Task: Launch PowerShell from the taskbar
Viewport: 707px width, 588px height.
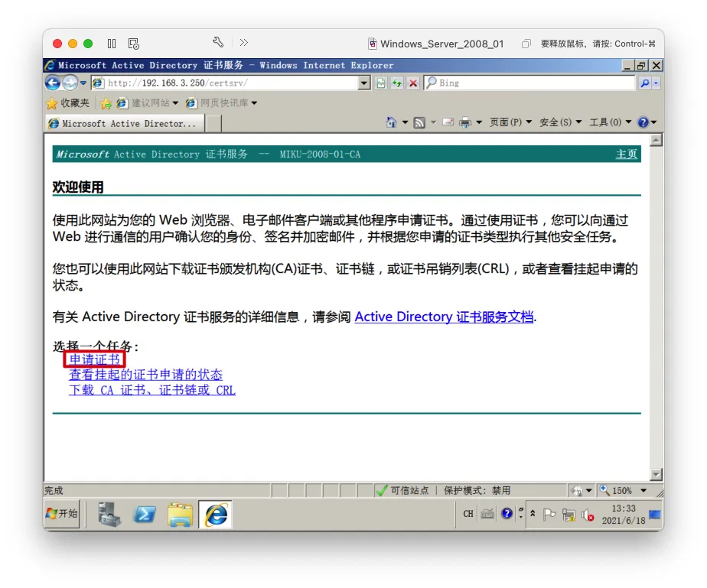Action: point(145,514)
